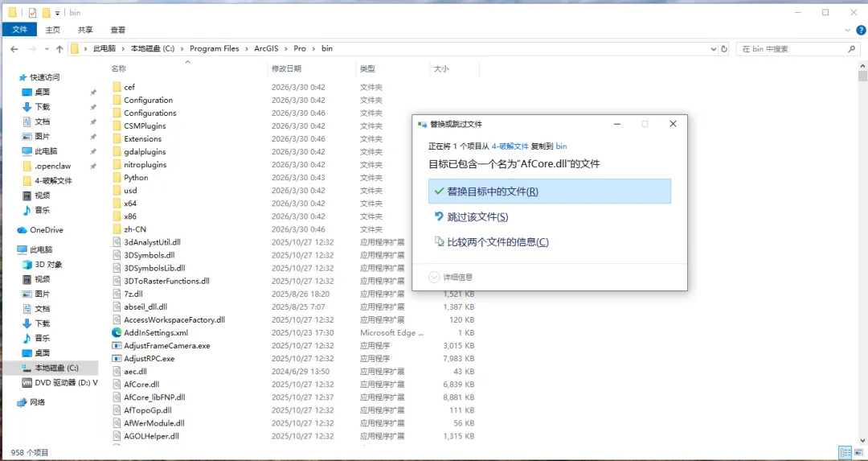The image size is (868, 461).
Task: Click the search magnifier icon
Action: pyautogui.click(x=851, y=49)
